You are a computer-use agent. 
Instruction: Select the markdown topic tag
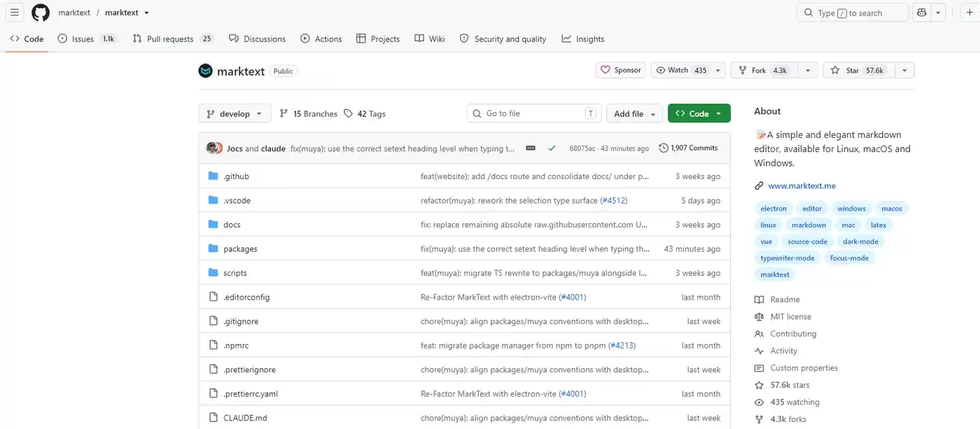point(808,225)
